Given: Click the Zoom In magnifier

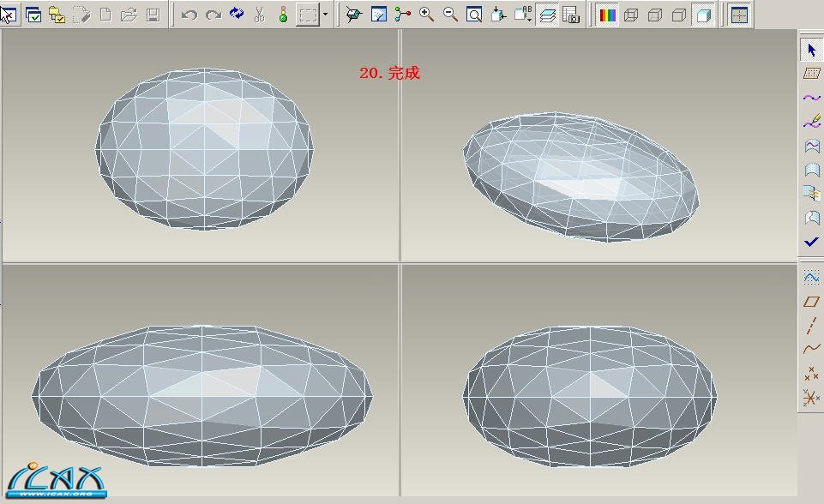Looking at the screenshot, I should coord(426,15).
